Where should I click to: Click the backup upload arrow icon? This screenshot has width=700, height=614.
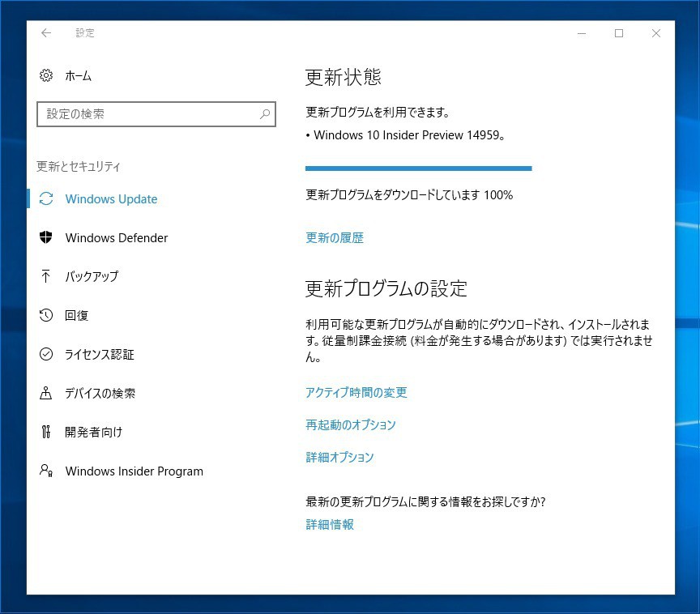[x=46, y=276]
